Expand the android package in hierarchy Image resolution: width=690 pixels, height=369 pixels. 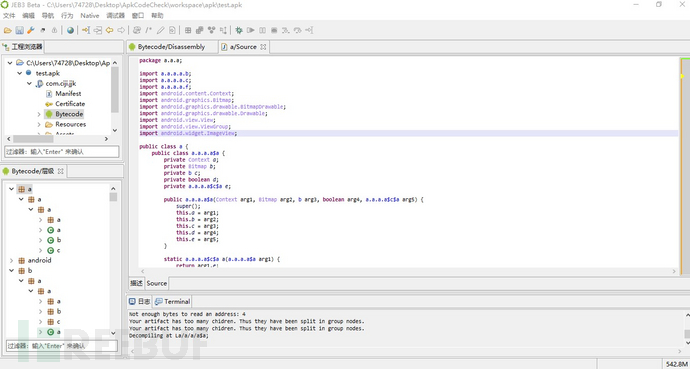pyautogui.click(x=11, y=260)
